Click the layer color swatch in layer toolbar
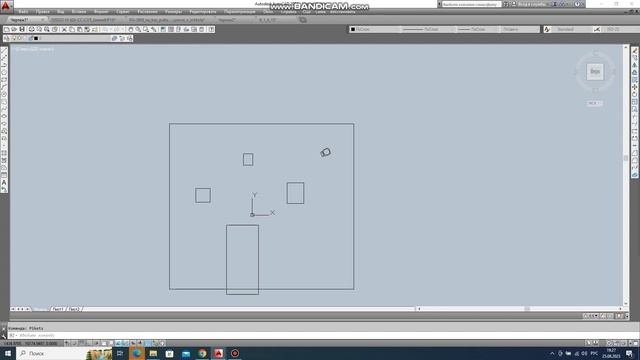 coord(36,38)
